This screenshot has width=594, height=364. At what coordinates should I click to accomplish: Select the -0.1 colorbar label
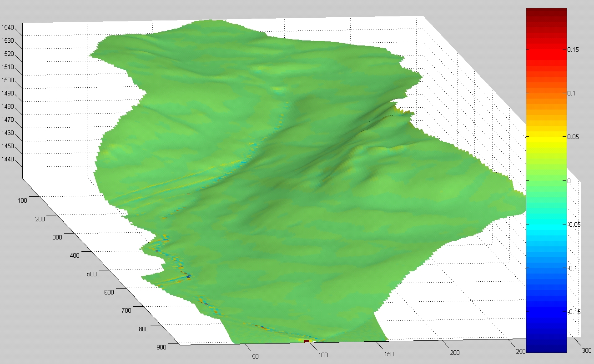tap(573, 268)
